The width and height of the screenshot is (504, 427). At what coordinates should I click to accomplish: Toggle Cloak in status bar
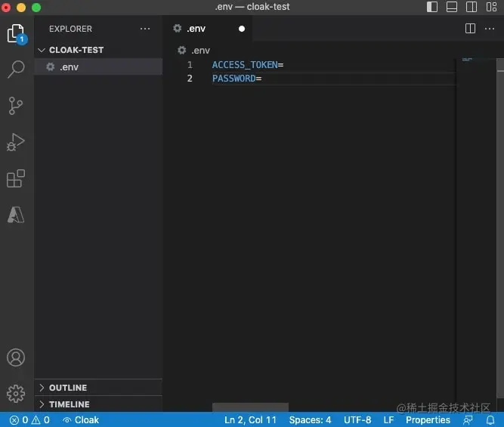click(x=81, y=419)
